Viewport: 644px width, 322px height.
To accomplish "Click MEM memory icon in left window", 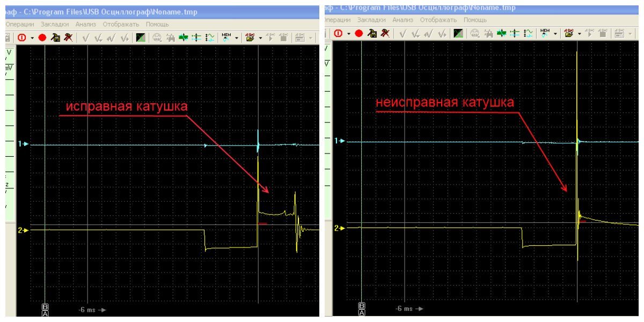I will (226, 37).
